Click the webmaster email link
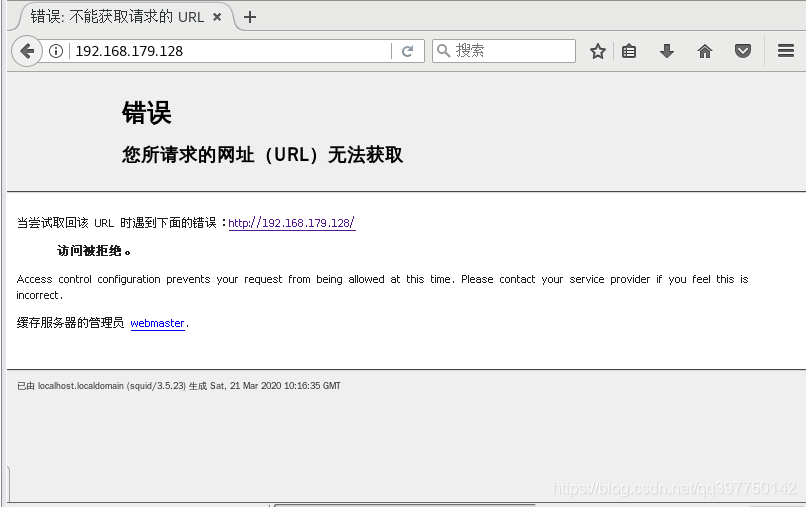Viewport: 806px width, 507px height. tap(157, 323)
